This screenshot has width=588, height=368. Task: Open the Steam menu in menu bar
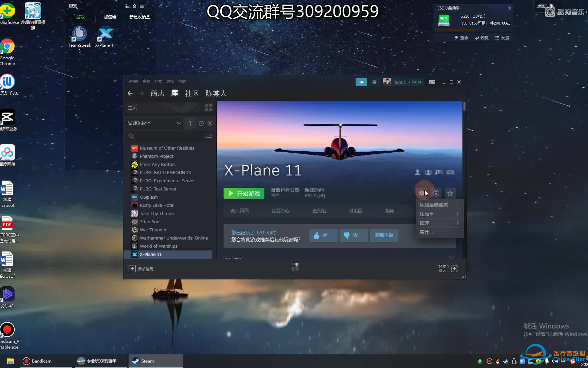(133, 81)
